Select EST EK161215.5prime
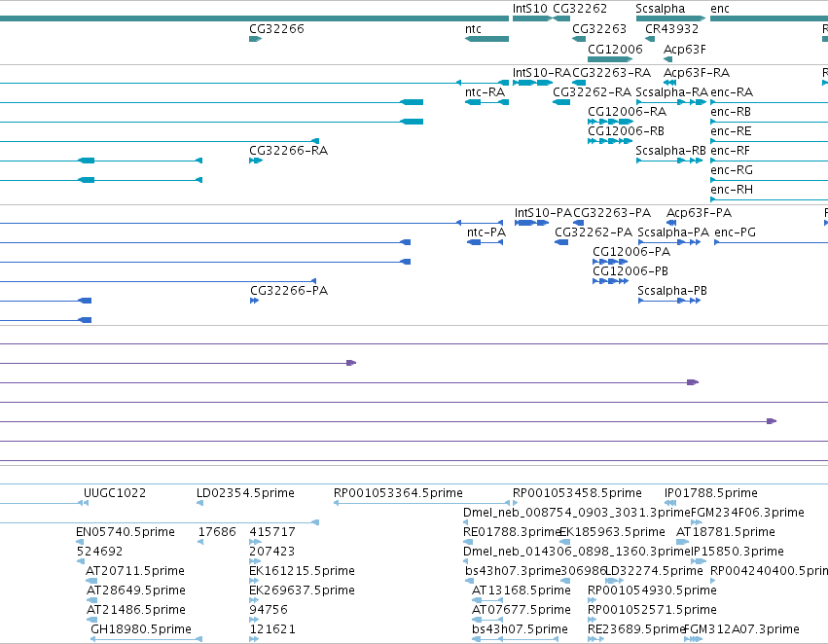 302,571
